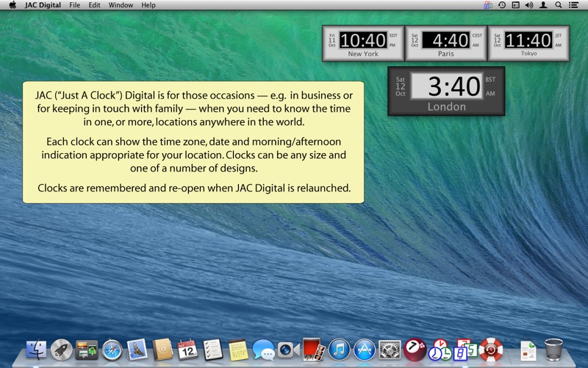The image size is (588, 368).
Task: Click the "EDT" time zone label
Action: pos(393,35)
